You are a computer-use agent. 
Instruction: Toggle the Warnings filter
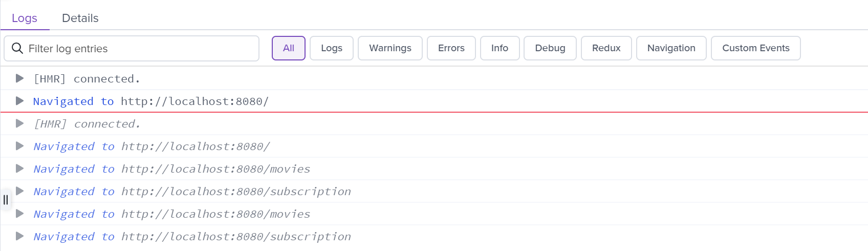tap(390, 48)
